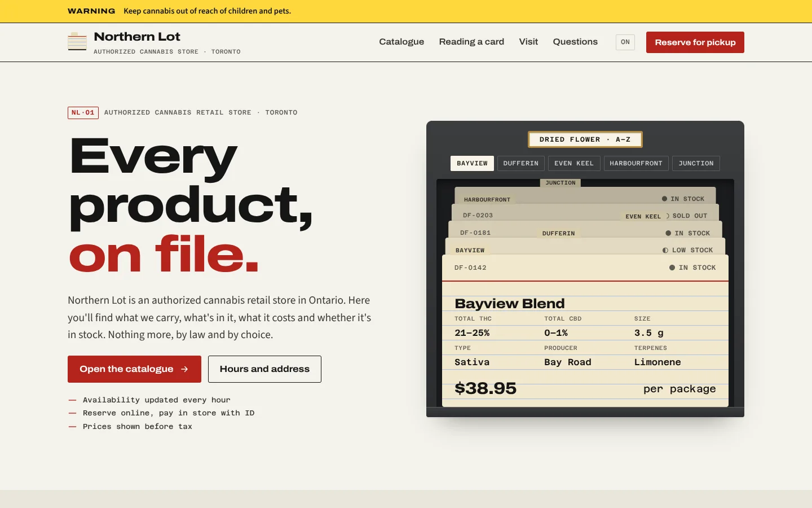Click the Northern Lot file-stack logo icon

tap(77, 42)
